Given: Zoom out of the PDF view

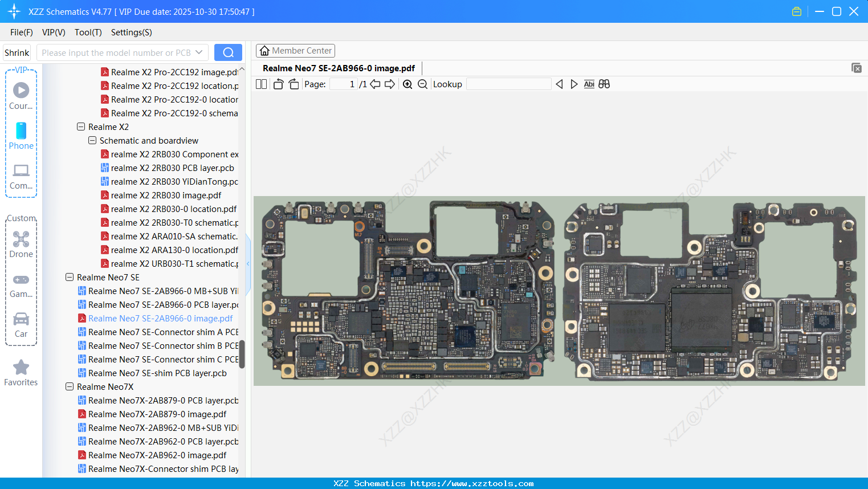Looking at the screenshot, I should tap(423, 84).
